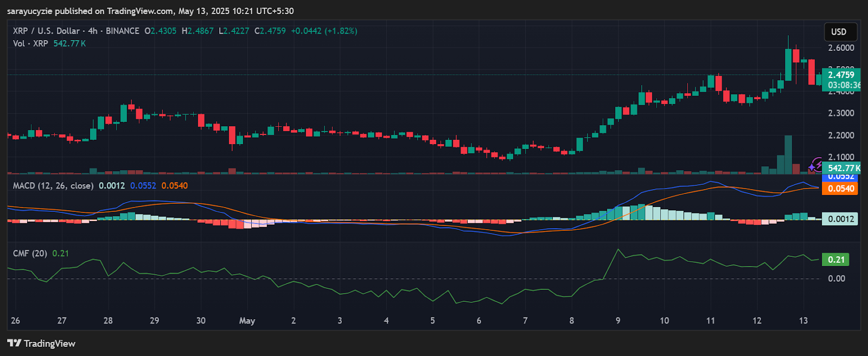Click the green 542.77K volume price tag
Screen dimensions: 868x356
coord(841,169)
